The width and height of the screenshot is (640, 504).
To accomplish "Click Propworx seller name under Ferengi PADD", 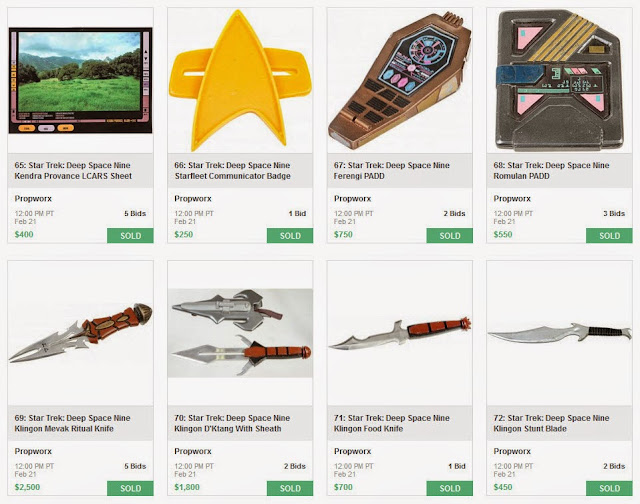I will point(352,199).
